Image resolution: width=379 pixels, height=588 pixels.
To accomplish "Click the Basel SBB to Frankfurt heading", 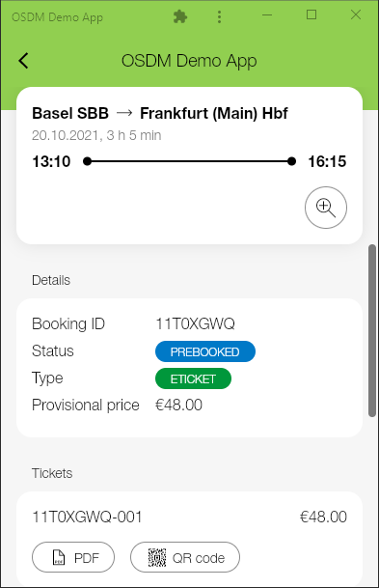I will 160,113.
